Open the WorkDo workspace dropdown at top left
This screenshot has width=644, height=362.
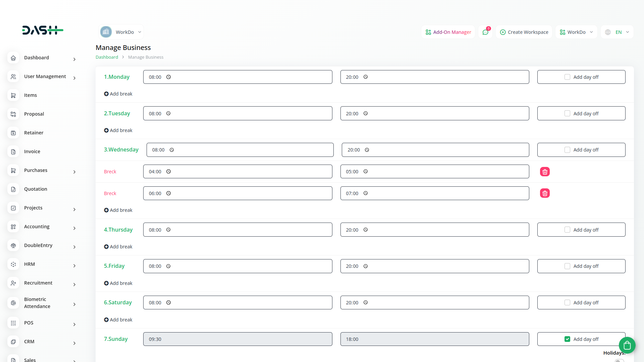click(121, 32)
